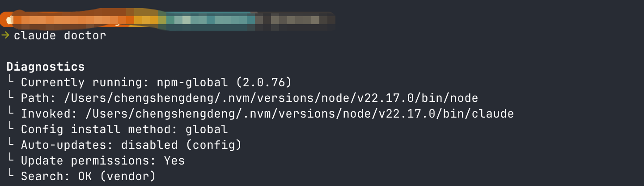Screen dimensions: 644x186
Task: Click the Update permissions "Yes" value
Action: (x=174, y=161)
